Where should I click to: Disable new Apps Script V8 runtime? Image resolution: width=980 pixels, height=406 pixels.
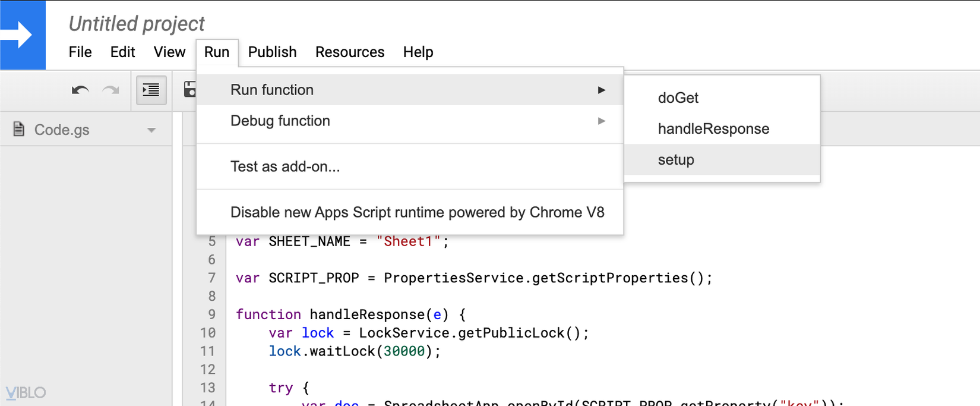pyautogui.click(x=417, y=212)
